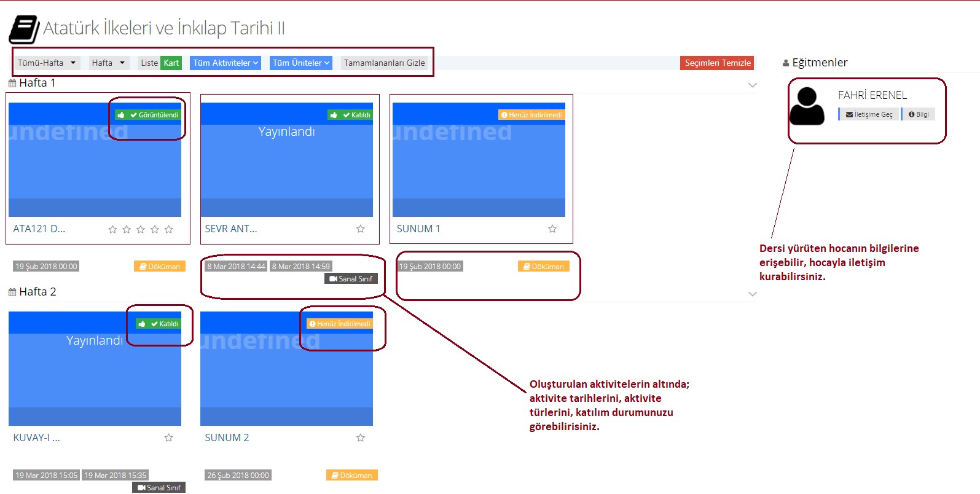Open the Tüm Aktiviteler dropdown

coord(225,63)
